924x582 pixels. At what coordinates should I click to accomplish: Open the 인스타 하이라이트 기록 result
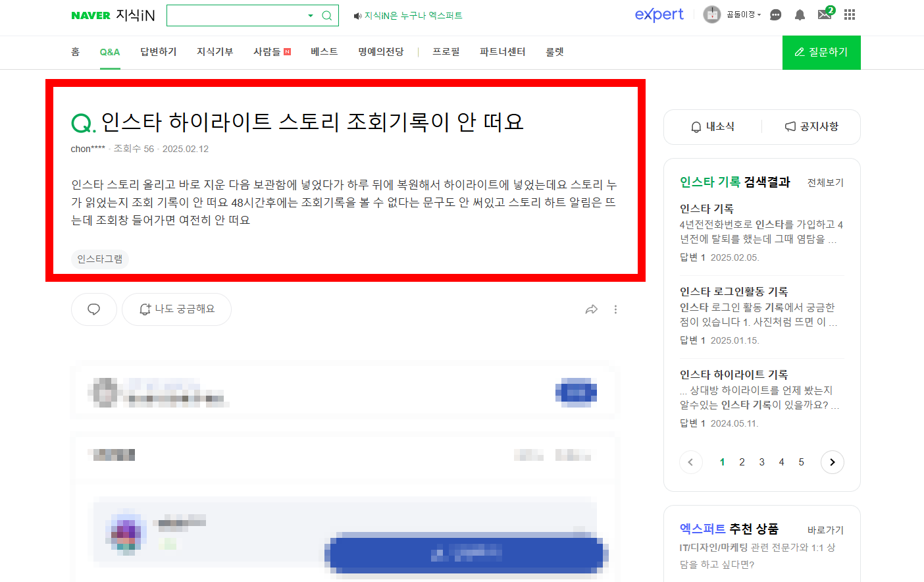click(x=734, y=375)
